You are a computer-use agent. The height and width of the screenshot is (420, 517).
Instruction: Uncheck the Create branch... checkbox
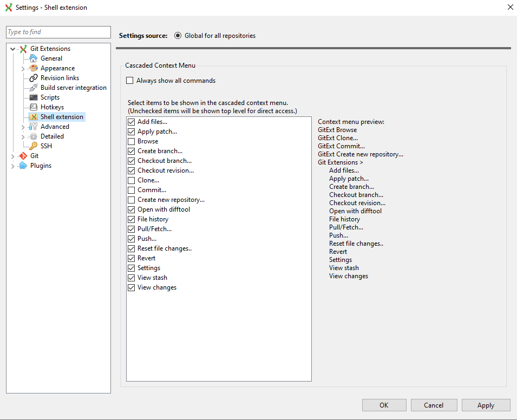tap(131, 151)
